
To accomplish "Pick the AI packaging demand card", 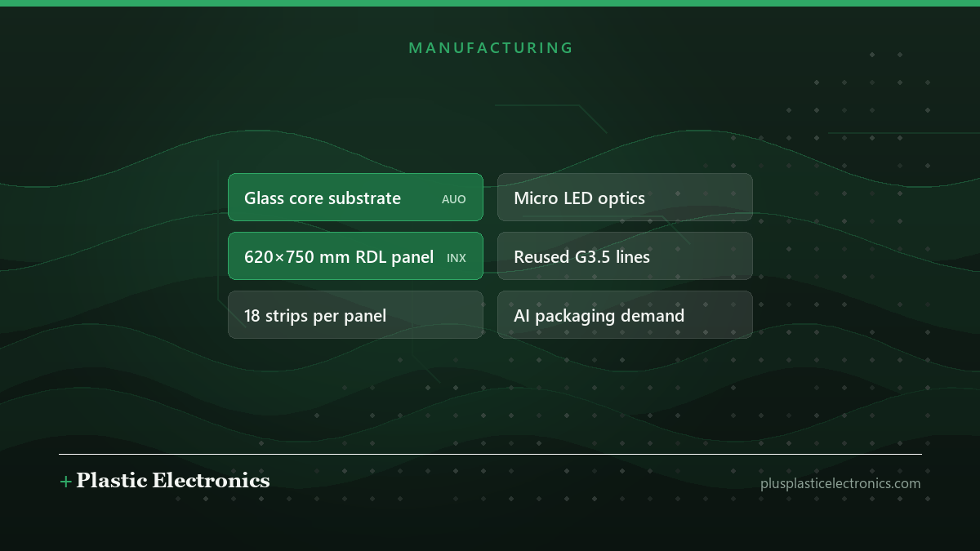I will coord(625,314).
